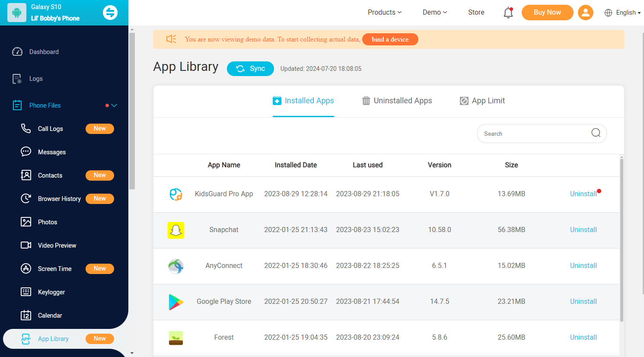Click the Lil' Bobby's Phone device name
644x357 pixels.
pyautogui.click(x=55, y=19)
